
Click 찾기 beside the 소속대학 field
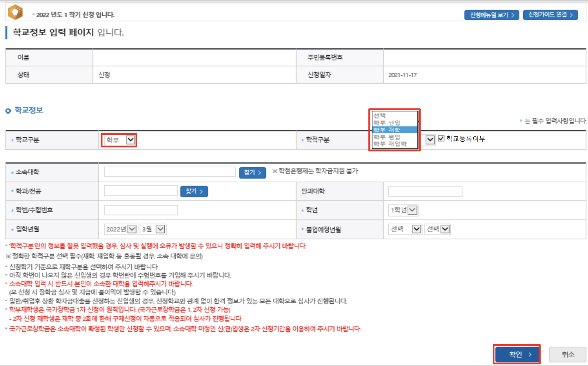[x=252, y=172]
